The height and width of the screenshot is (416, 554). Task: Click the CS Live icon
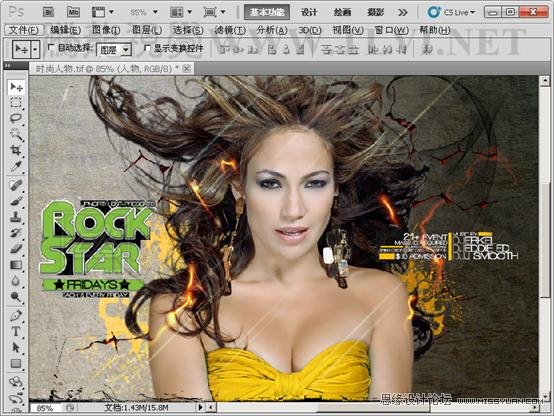(434, 12)
